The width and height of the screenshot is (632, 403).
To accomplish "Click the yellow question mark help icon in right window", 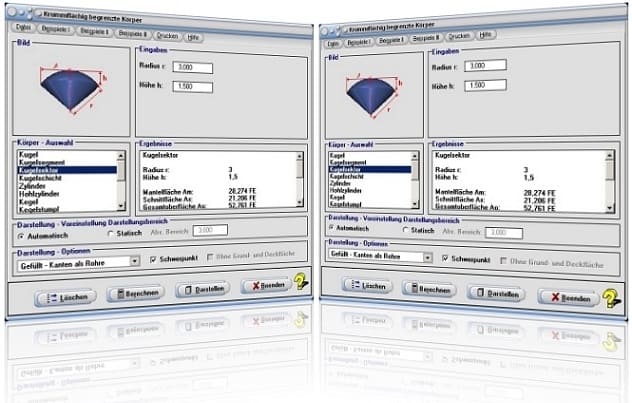I will (613, 297).
